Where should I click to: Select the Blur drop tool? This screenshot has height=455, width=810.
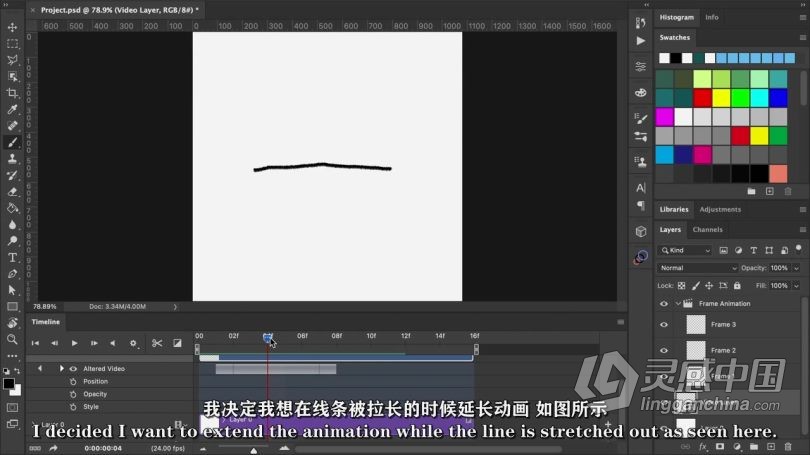point(12,225)
